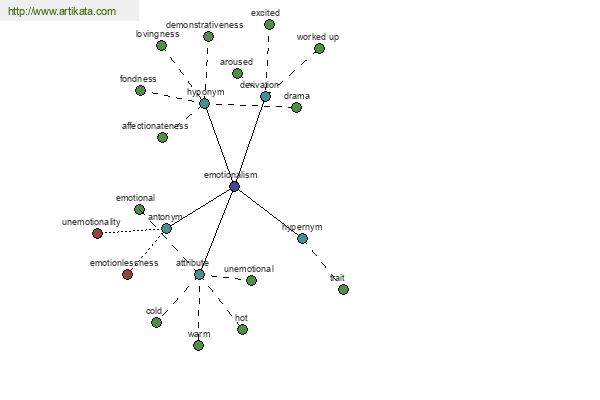The image size is (600, 400).
Task: Select the worked up node
Action: pyautogui.click(x=320, y=49)
